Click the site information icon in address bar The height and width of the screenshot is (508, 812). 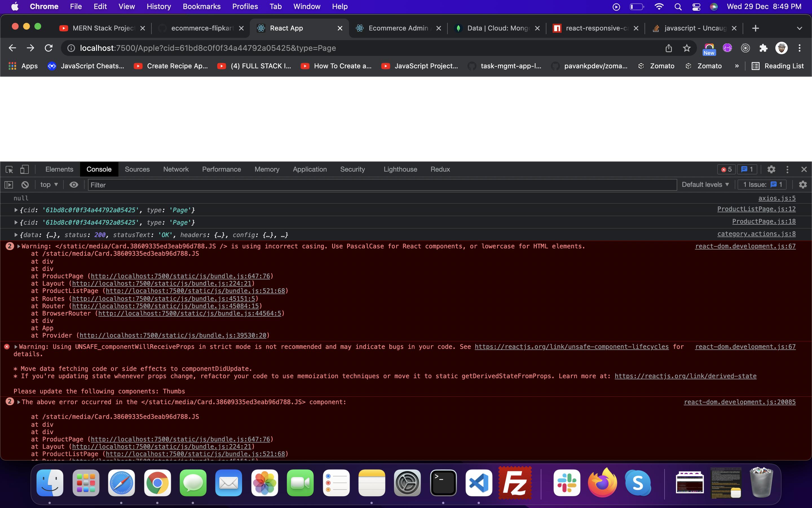pyautogui.click(x=71, y=48)
